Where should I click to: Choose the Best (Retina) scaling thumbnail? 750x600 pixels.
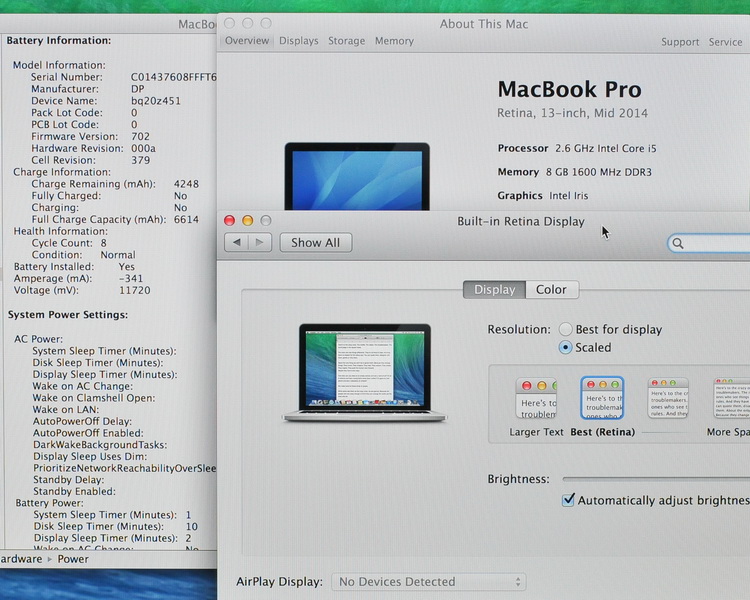[x=602, y=398]
